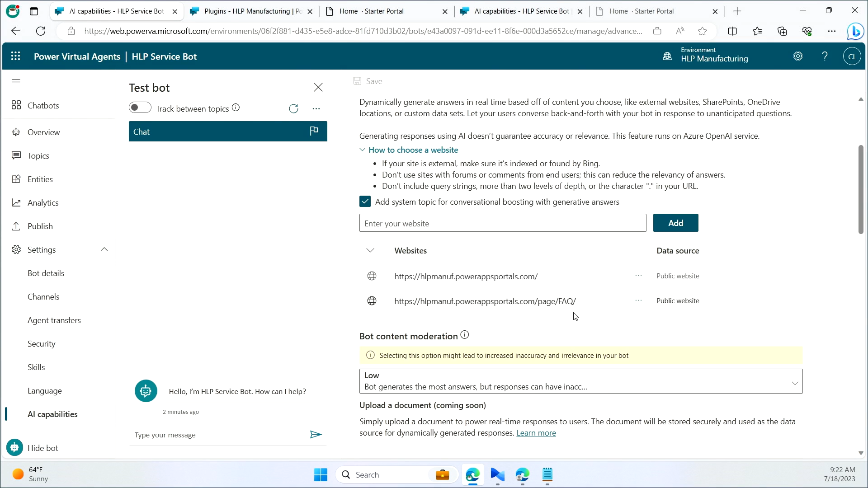Open the Learn more link
This screenshot has width=868, height=488.
pos(536,433)
